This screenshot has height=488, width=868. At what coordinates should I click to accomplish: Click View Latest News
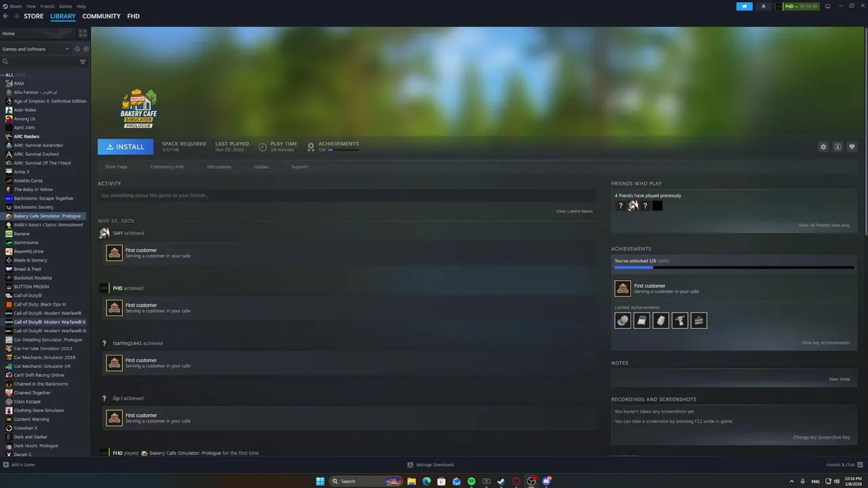(574, 211)
